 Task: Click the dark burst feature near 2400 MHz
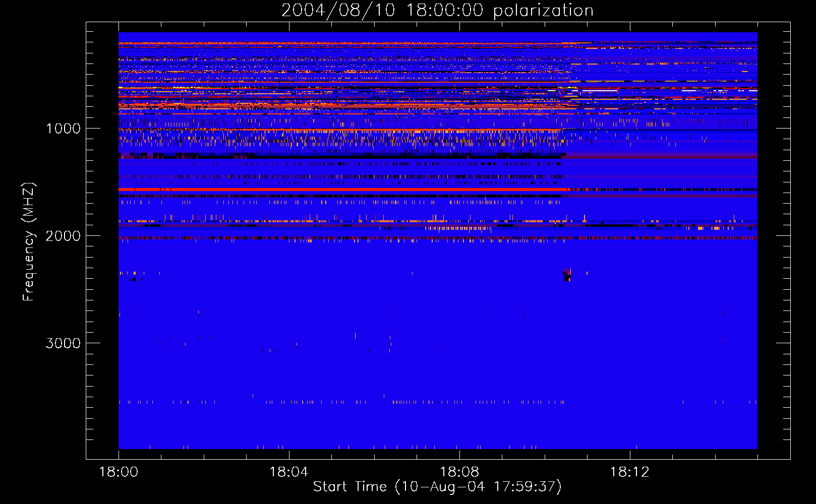[x=567, y=275]
